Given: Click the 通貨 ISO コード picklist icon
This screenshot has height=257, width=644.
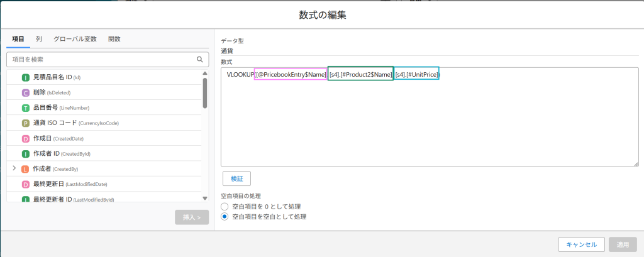Looking at the screenshot, I should (x=25, y=123).
